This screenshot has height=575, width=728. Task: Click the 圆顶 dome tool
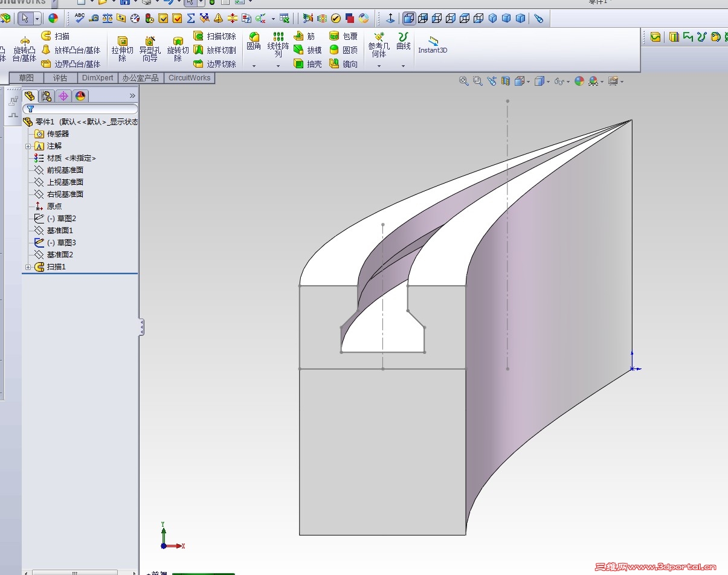click(x=343, y=50)
